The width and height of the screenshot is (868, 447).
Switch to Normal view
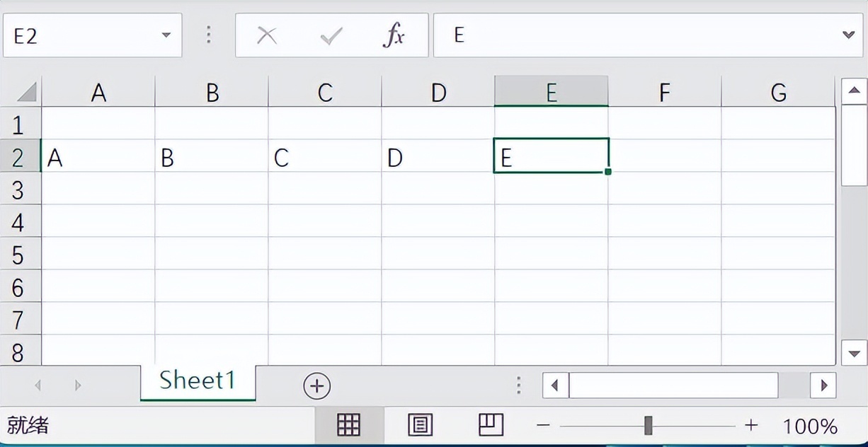point(348,425)
